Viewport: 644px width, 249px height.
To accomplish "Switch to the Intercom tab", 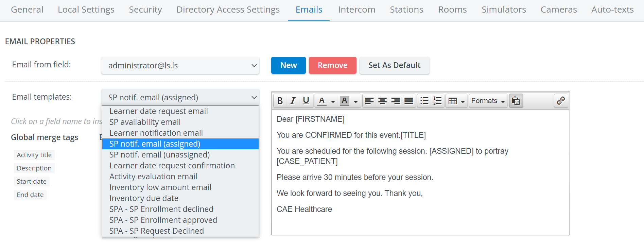I will tap(356, 10).
